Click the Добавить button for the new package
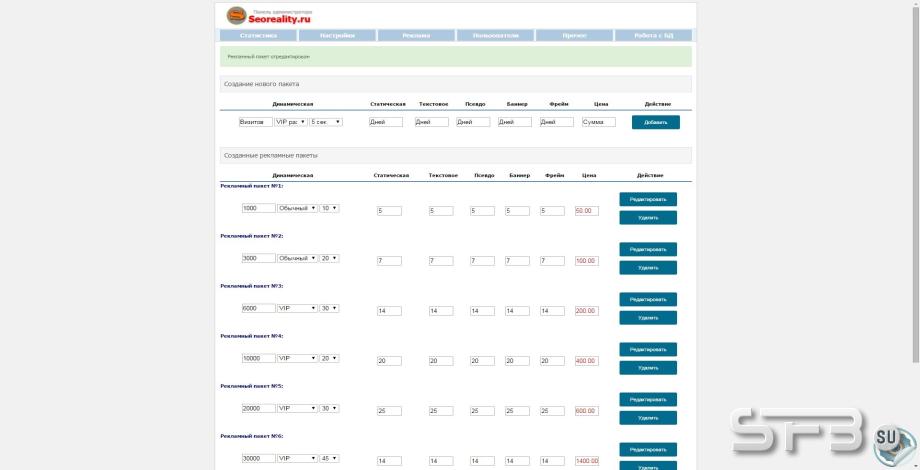The image size is (920, 470). (655, 122)
